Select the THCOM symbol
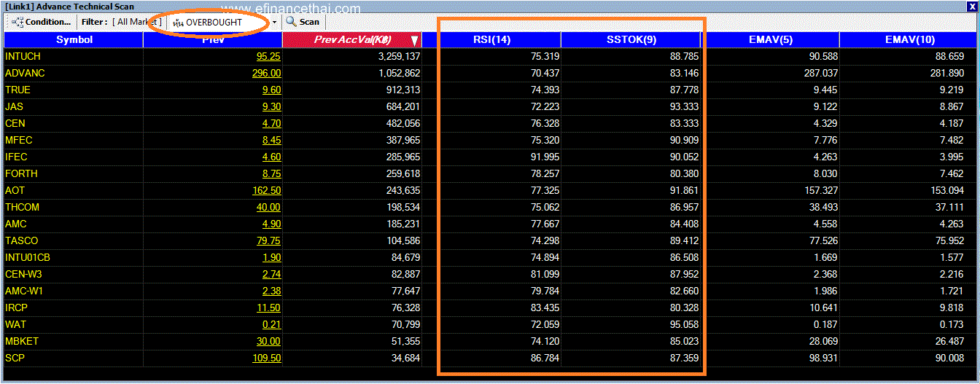Viewport: 980px width, 384px height. point(23,207)
